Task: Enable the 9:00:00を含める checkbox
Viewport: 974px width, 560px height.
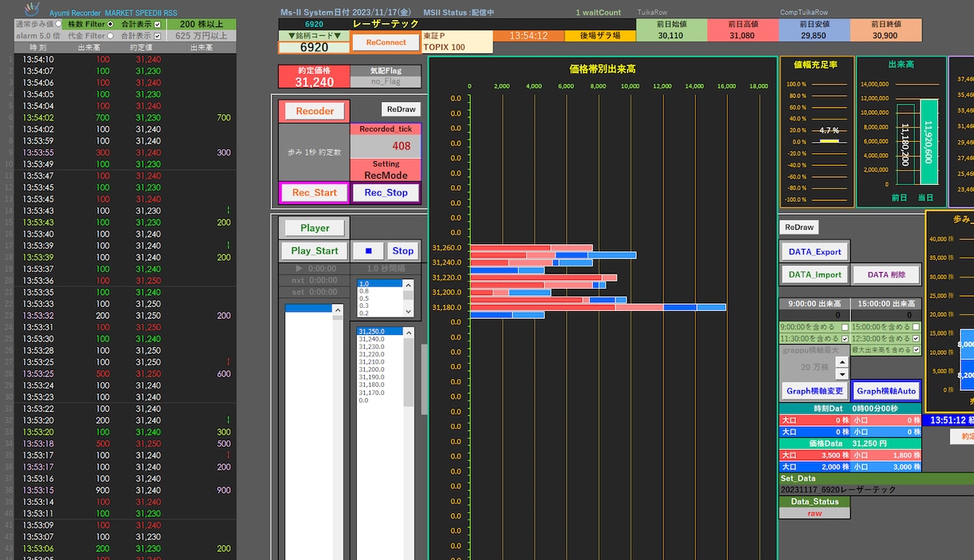Action: tap(845, 327)
